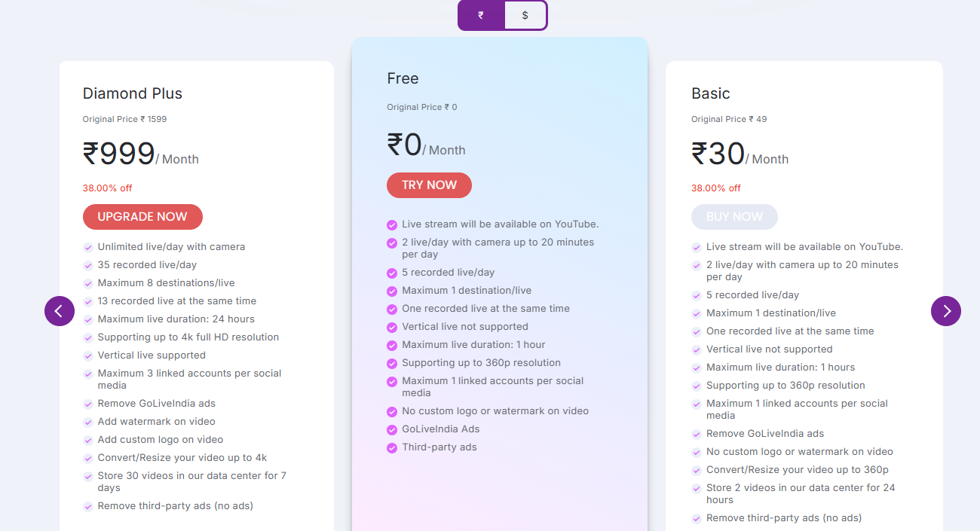Click checkmark beside Free plan's GoLiveIndia Ads
This screenshot has width=980, height=531.
(x=392, y=430)
